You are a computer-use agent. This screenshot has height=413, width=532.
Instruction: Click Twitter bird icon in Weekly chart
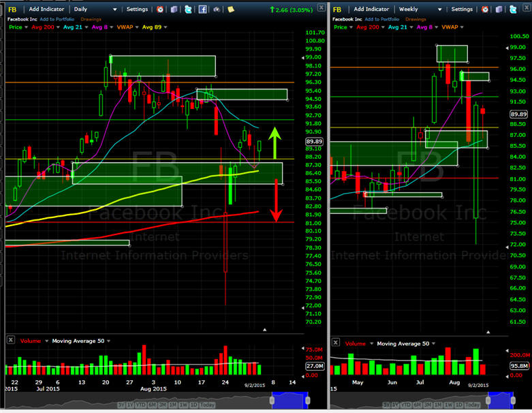(513, 9)
